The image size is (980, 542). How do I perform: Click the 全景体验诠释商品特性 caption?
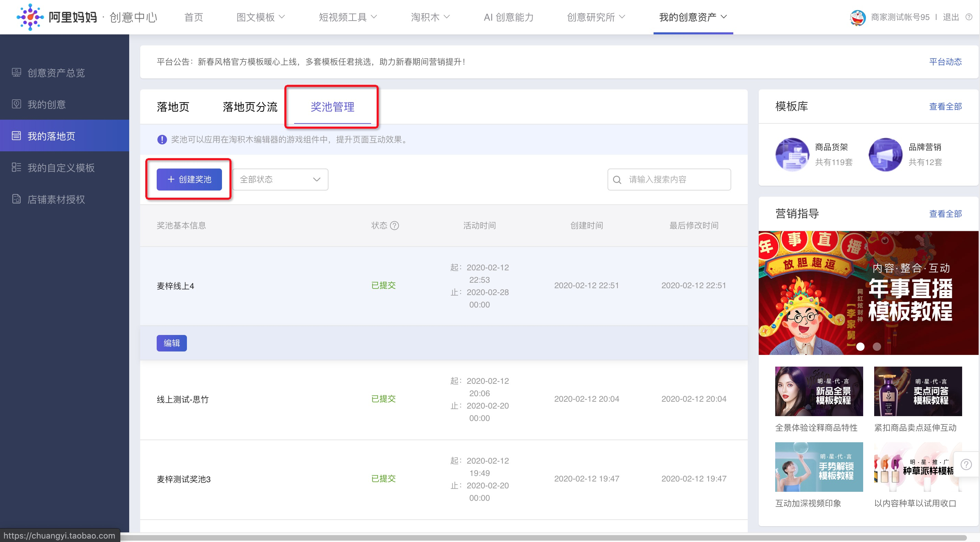[816, 428]
